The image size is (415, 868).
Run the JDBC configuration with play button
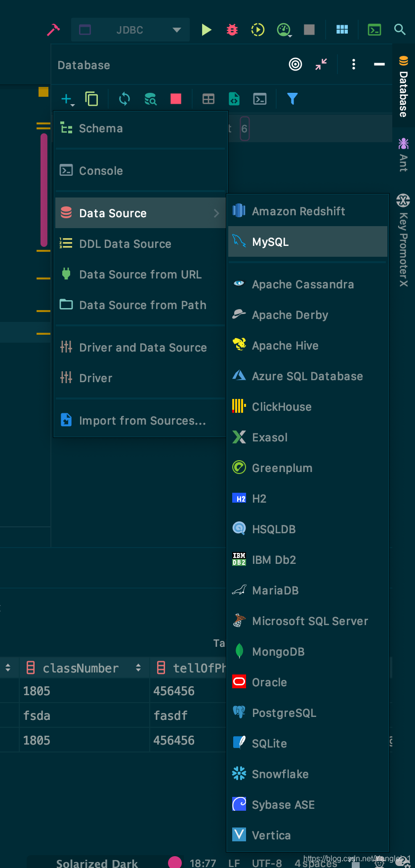(207, 30)
